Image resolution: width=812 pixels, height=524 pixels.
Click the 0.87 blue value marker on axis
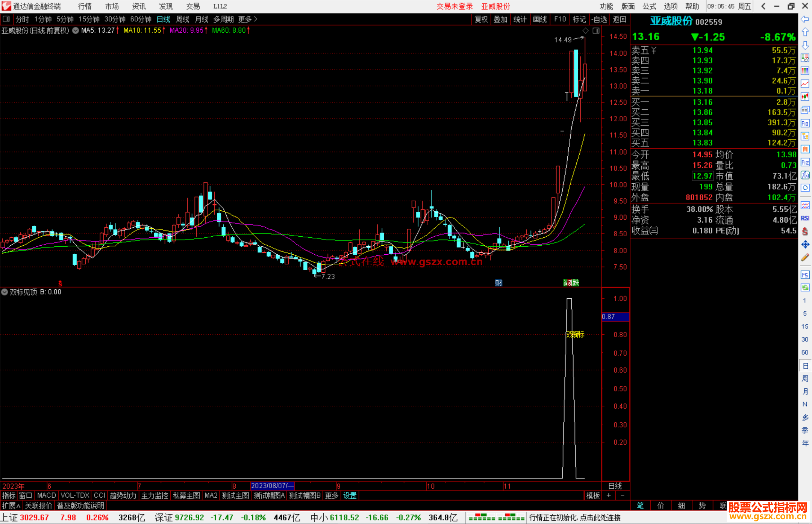point(615,317)
